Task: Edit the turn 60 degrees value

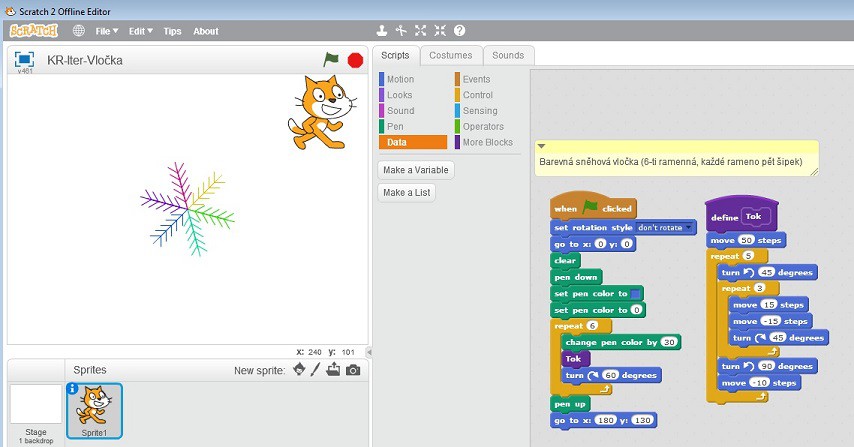Action: click(611, 375)
